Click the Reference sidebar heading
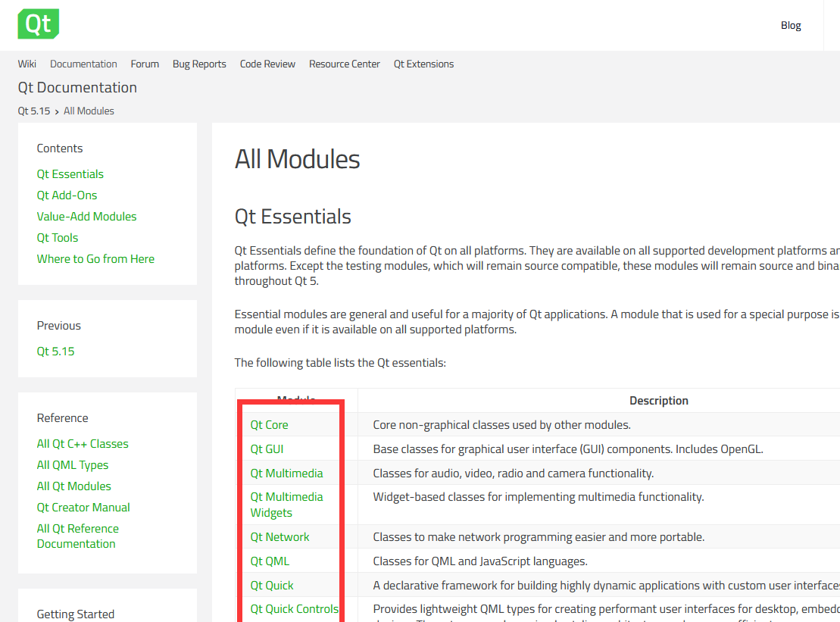 (x=62, y=418)
